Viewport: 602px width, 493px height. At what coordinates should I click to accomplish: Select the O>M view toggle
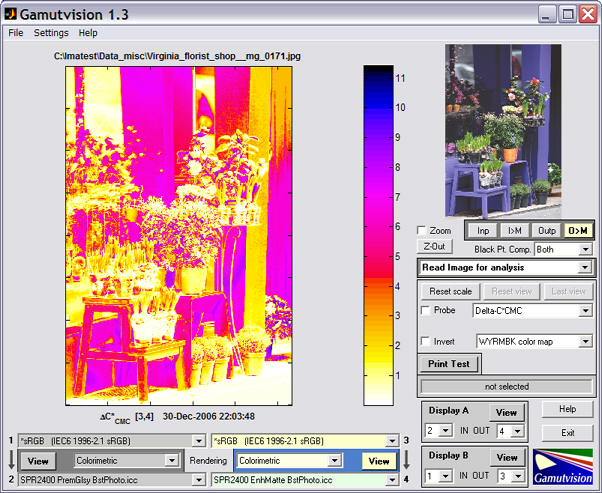pyautogui.click(x=578, y=230)
